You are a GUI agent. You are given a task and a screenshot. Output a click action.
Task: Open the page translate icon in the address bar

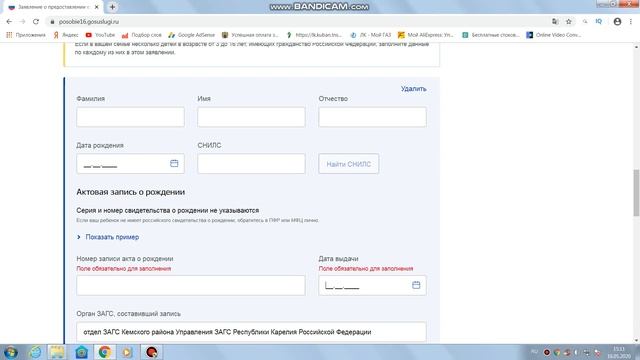click(555, 22)
